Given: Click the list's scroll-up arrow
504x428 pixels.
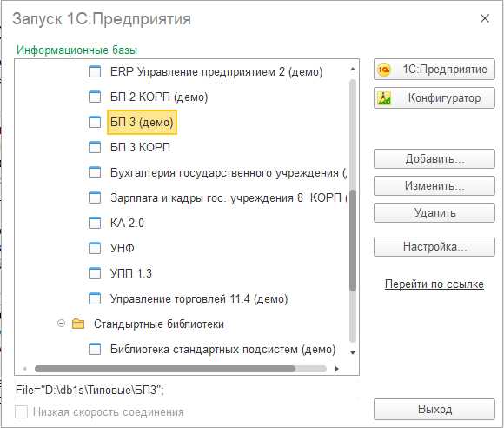Looking at the screenshot, I should pos(353,70).
